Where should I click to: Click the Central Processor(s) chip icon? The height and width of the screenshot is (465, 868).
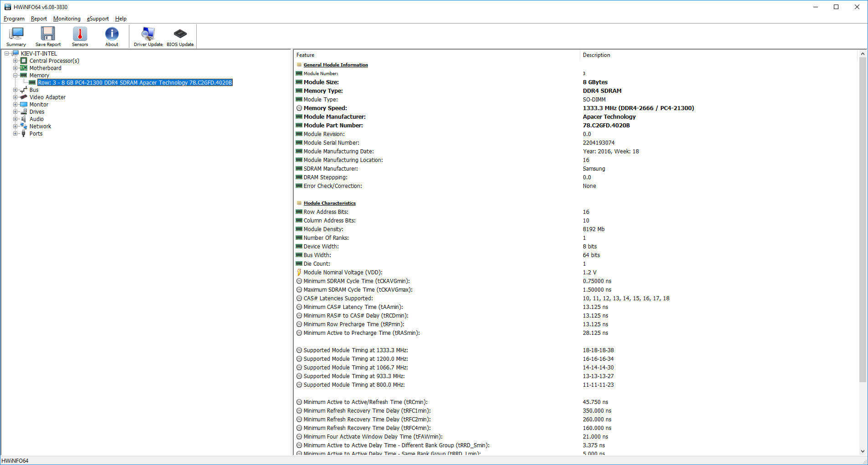tap(24, 61)
